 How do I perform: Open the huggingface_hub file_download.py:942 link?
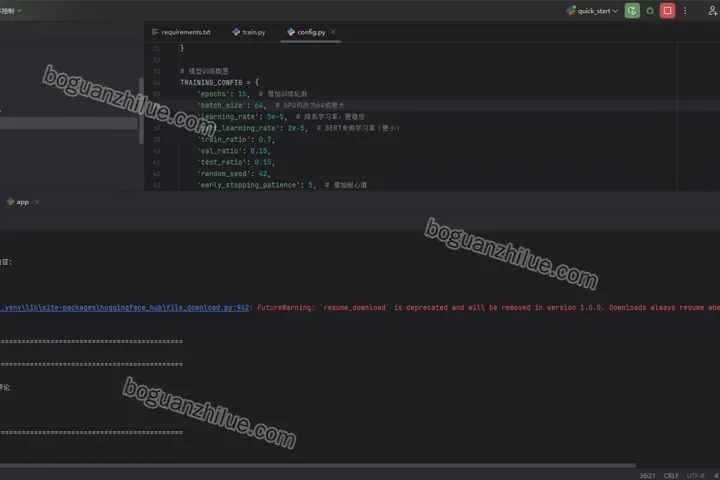[x=124, y=307]
